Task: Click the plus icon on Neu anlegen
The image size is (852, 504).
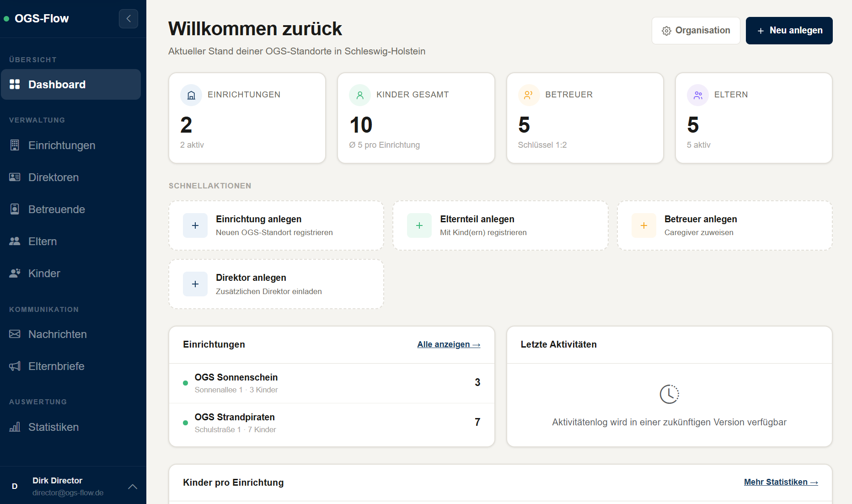Action: (x=761, y=31)
